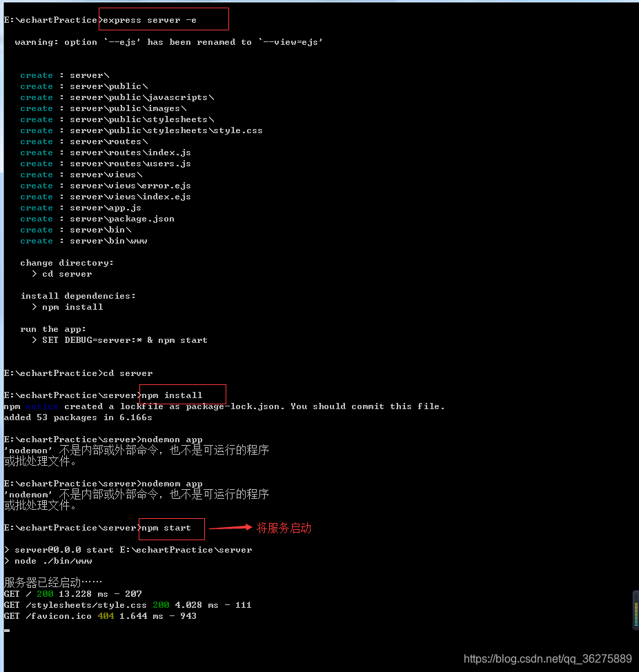Click the GET /favicon.ico 404 log line
Viewport: 639px width, 672px height.
pos(100,616)
